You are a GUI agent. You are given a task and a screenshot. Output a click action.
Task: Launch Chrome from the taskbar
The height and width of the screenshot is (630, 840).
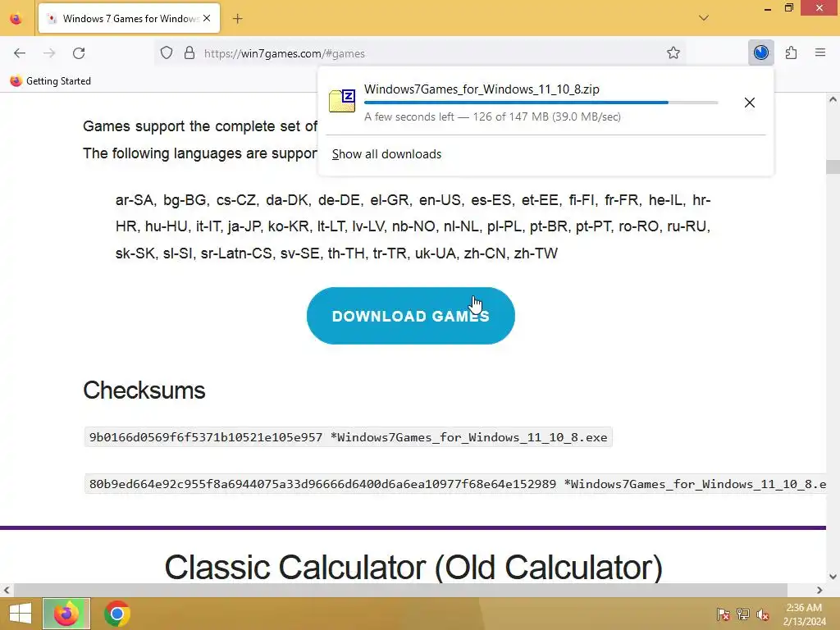116,614
